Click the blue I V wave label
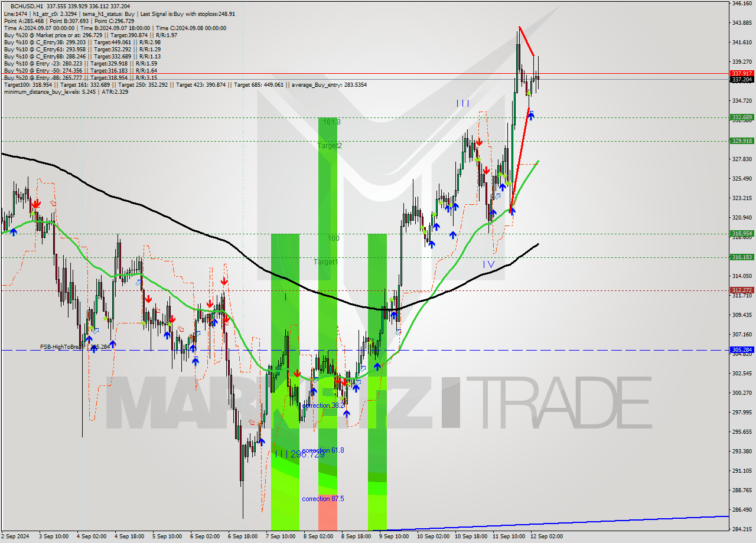Image resolution: width=756 pixels, height=543 pixels. tap(488, 264)
